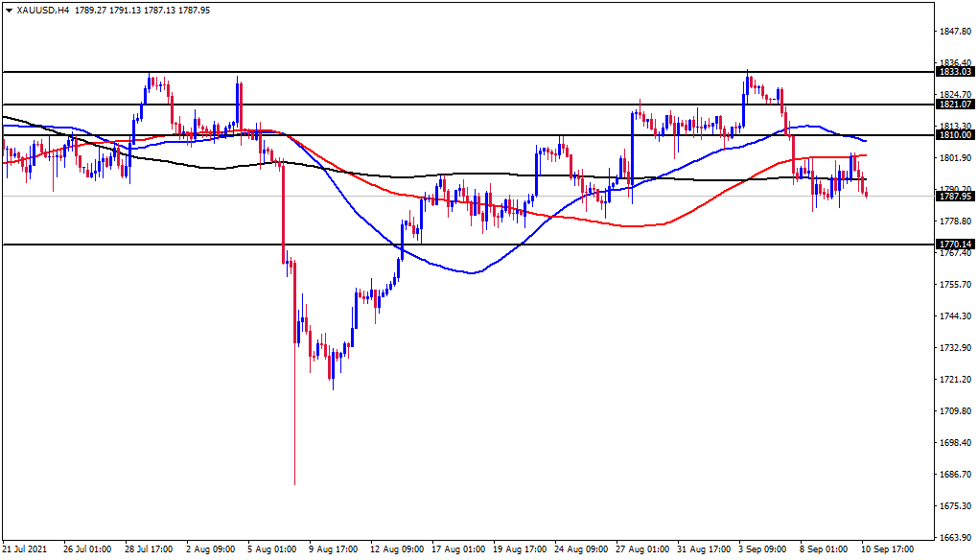
Task: Click the 8 Sep 01:00 time label
Action: [x=825, y=549]
